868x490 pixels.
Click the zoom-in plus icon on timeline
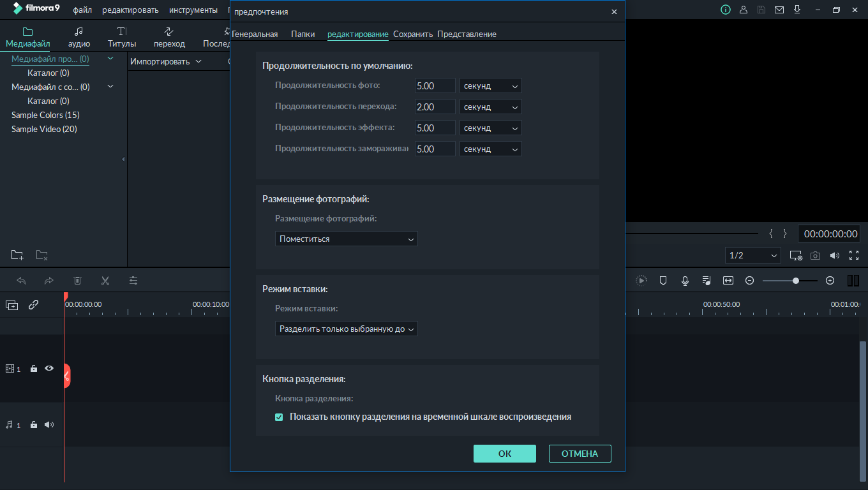click(830, 281)
